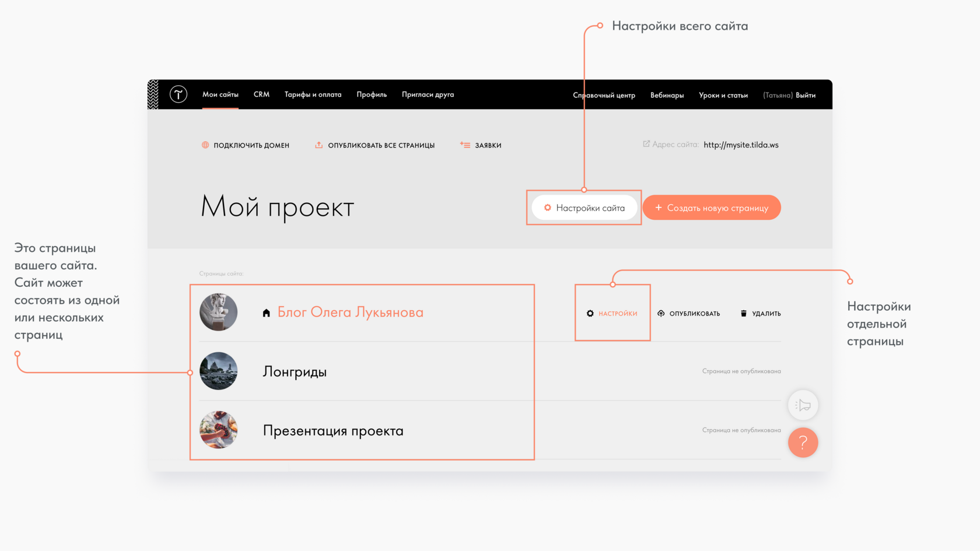Image resolution: width=980 pixels, height=551 pixels.
Task: Click the trash icon to delete the page
Action: pyautogui.click(x=743, y=313)
